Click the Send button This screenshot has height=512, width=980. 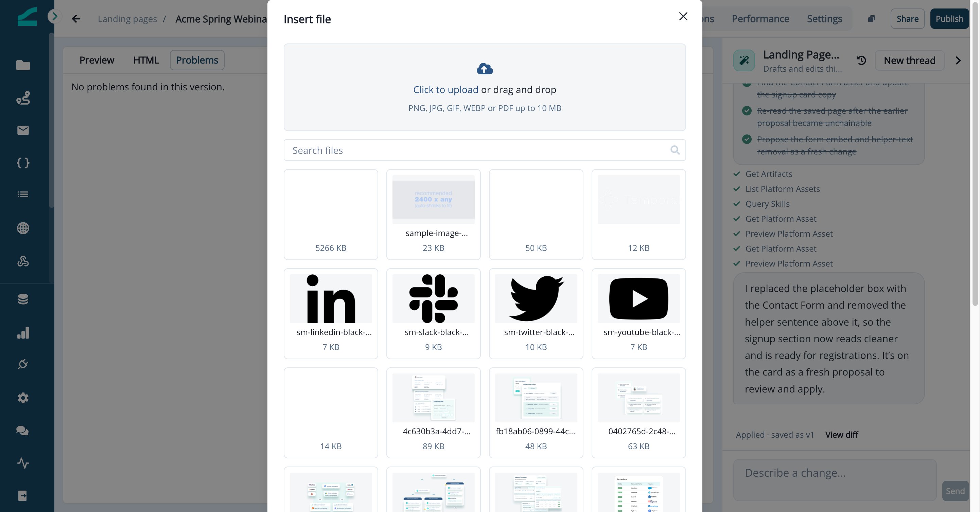955,491
